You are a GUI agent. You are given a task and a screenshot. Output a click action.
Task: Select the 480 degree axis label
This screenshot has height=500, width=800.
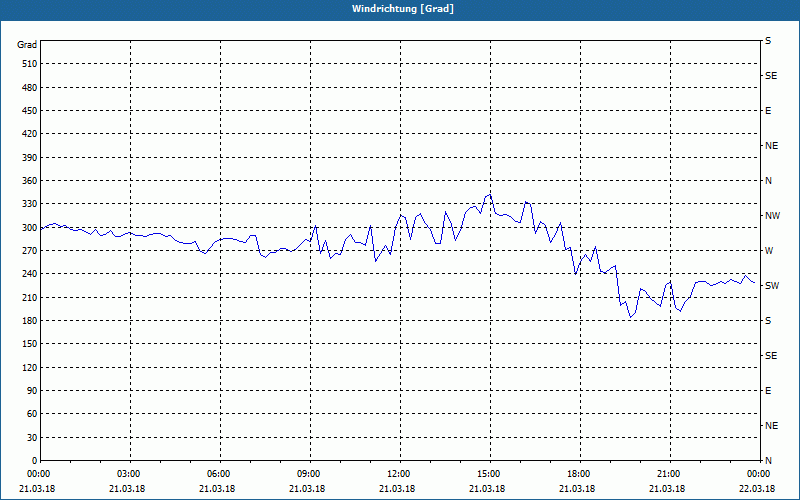tap(30, 88)
